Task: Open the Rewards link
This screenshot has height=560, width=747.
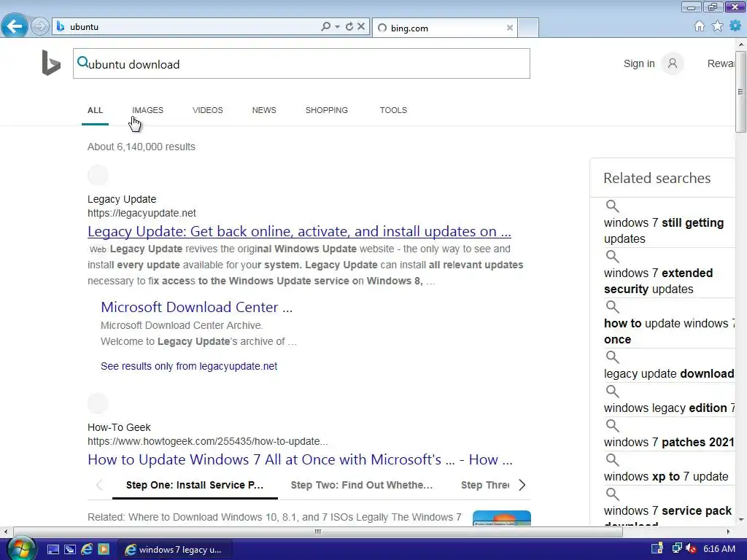Action: coord(721,63)
